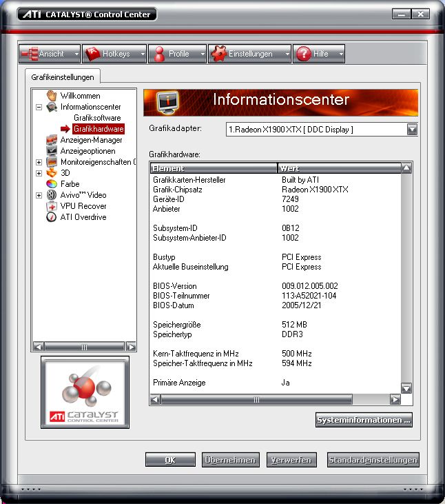This screenshot has height=504, width=445.
Task: Click the Übernehmen button
Action: pyautogui.click(x=230, y=460)
